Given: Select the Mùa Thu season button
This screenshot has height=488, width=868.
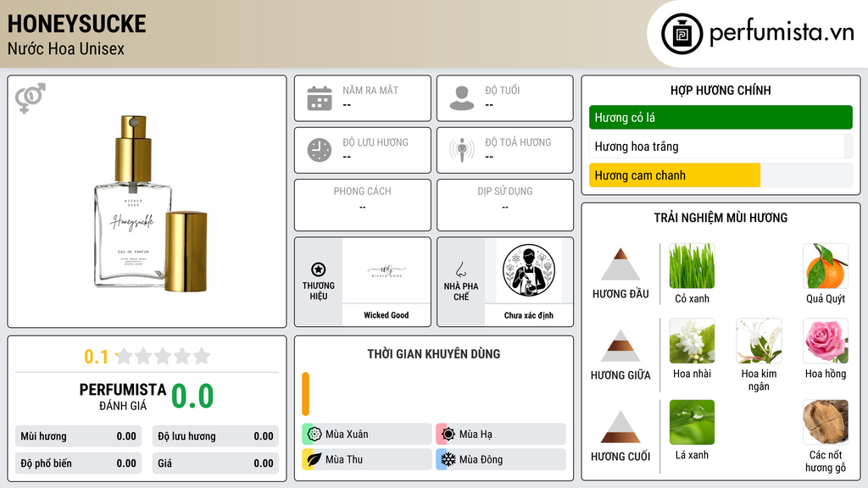Looking at the screenshot, I should (x=367, y=459).
